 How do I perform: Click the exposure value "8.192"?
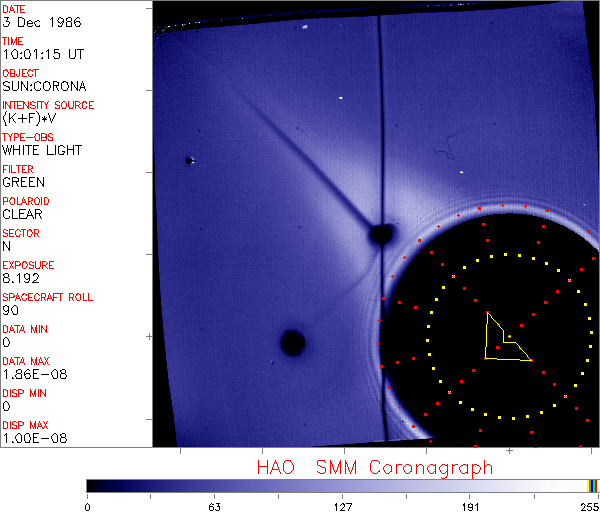(21, 278)
